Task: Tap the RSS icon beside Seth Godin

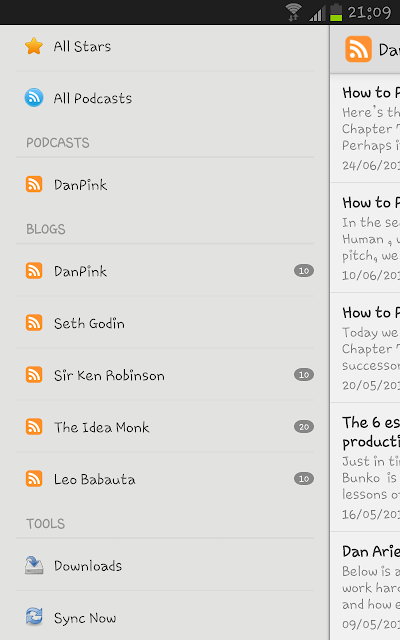Action: (x=34, y=322)
